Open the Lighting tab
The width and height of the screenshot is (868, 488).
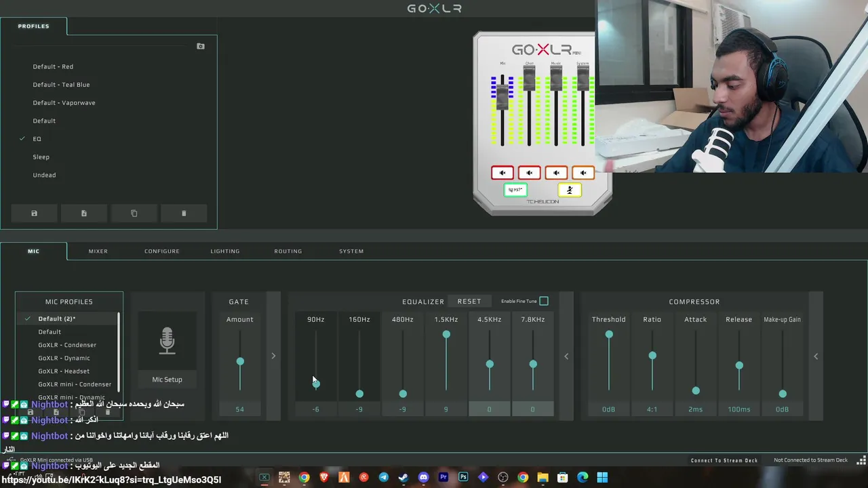tap(224, 251)
